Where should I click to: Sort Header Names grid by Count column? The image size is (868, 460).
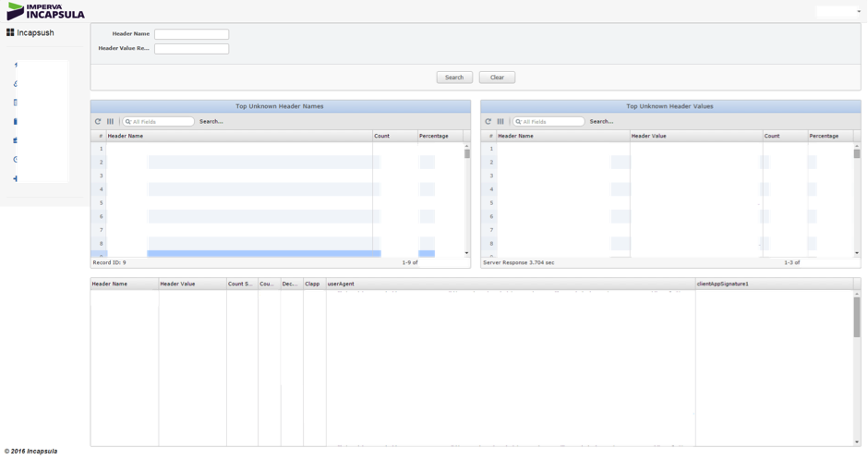[394, 136]
